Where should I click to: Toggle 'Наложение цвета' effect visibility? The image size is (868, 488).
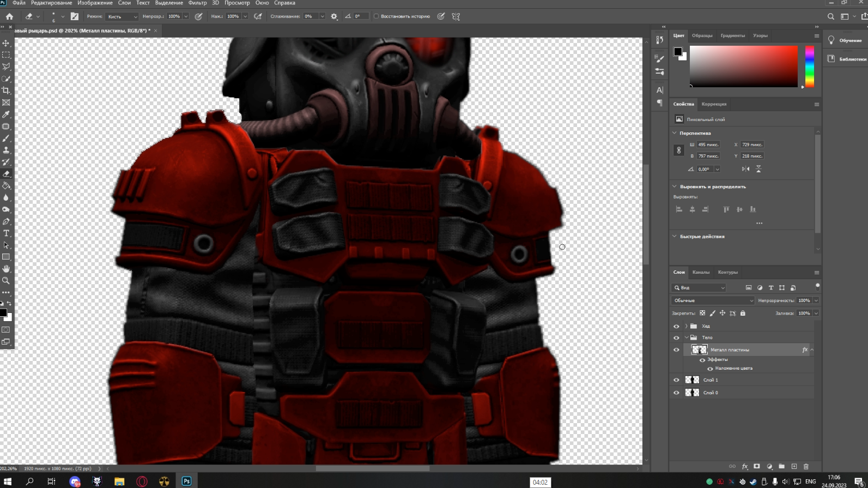[710, 369]
